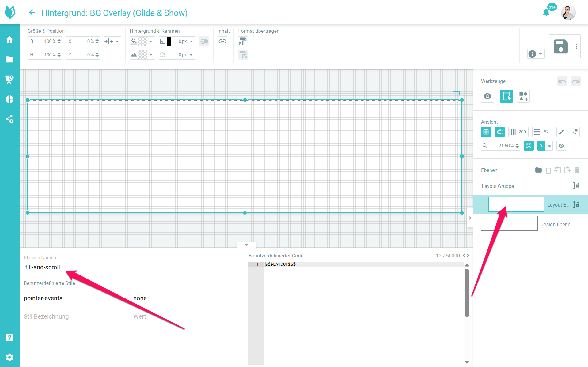588x367 pixels.
Task: Go back using the header arrow
Action: click(32, 13)
